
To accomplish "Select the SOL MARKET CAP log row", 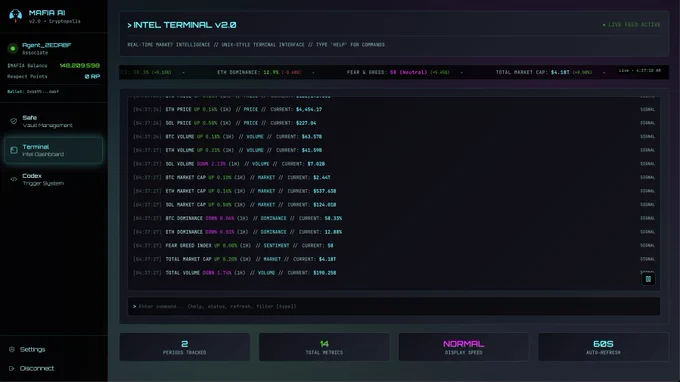I will coord(394,205).
